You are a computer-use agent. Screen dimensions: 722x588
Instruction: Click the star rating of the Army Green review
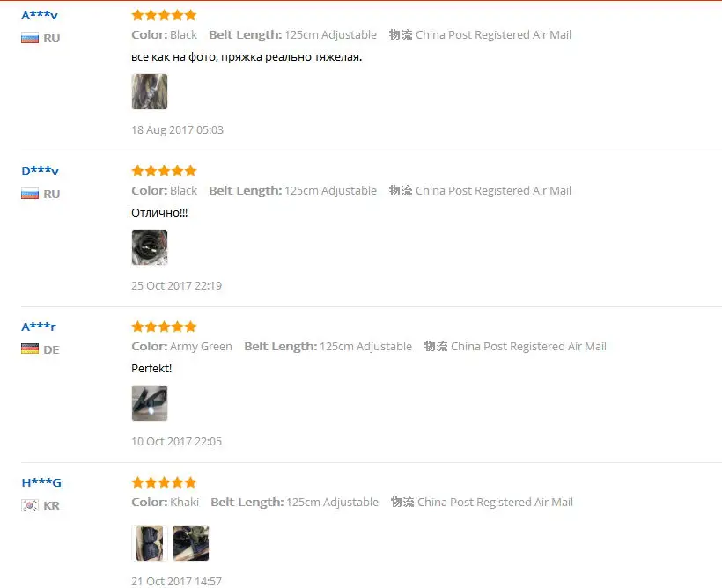click(x=164, y=327)
